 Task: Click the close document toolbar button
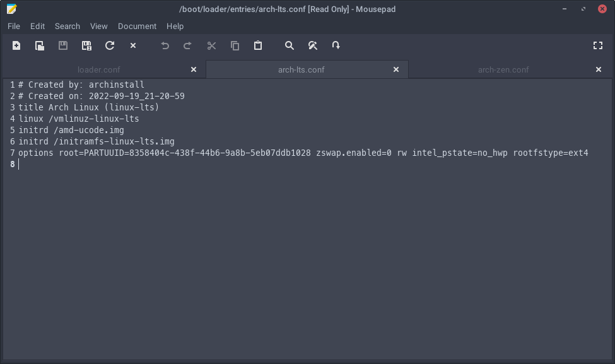(132, 45)
